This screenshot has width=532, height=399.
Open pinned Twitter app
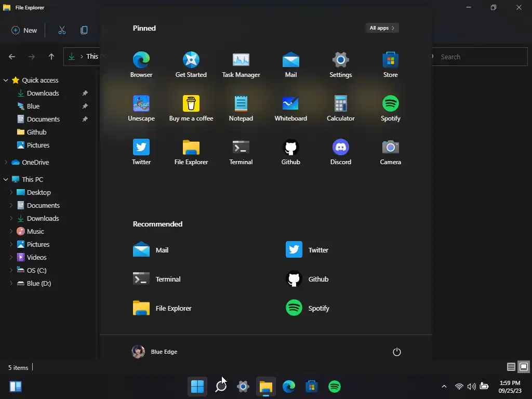[x=141, y=152]
